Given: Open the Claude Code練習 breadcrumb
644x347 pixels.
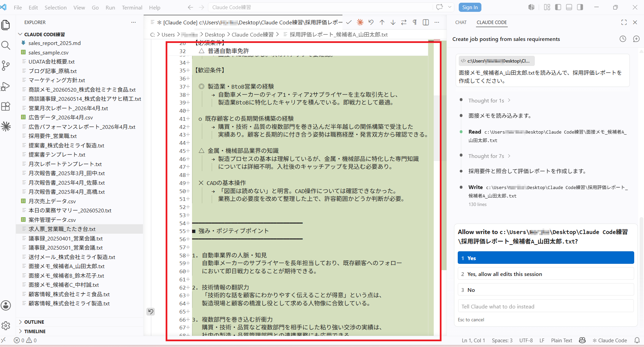Looking at the screenshot, I should (x=253, y=34).
